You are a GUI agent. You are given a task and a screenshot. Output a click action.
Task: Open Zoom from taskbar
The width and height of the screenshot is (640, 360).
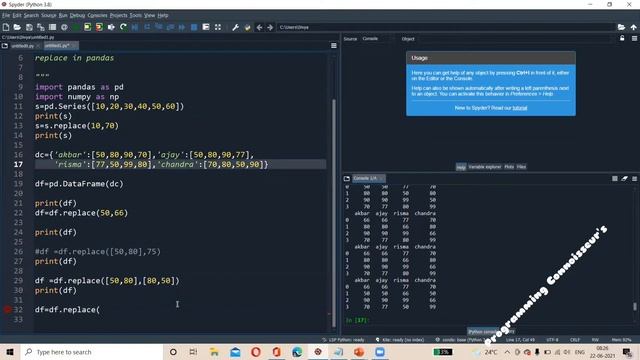click(x=380, y=352)
